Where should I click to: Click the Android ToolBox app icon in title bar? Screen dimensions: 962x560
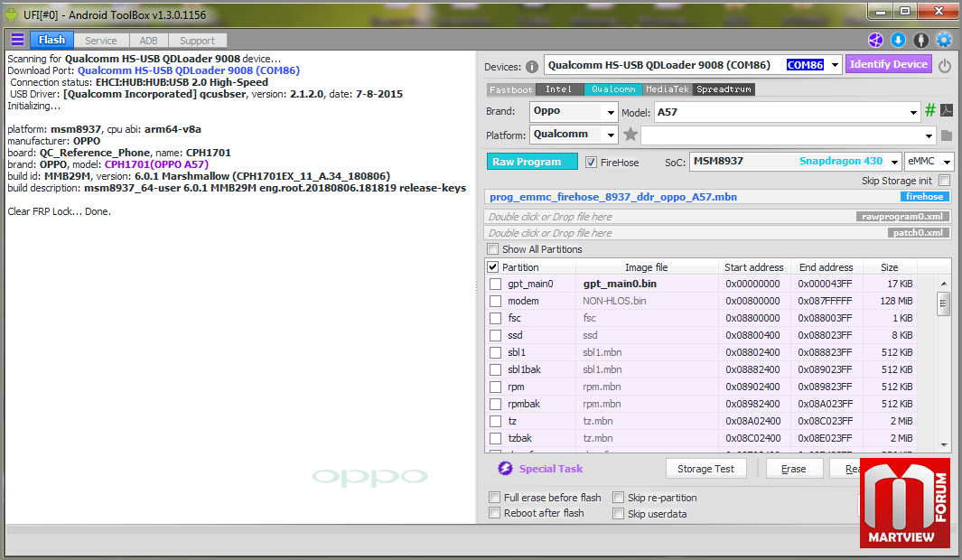pyautogui.click(x=12, y=14)
